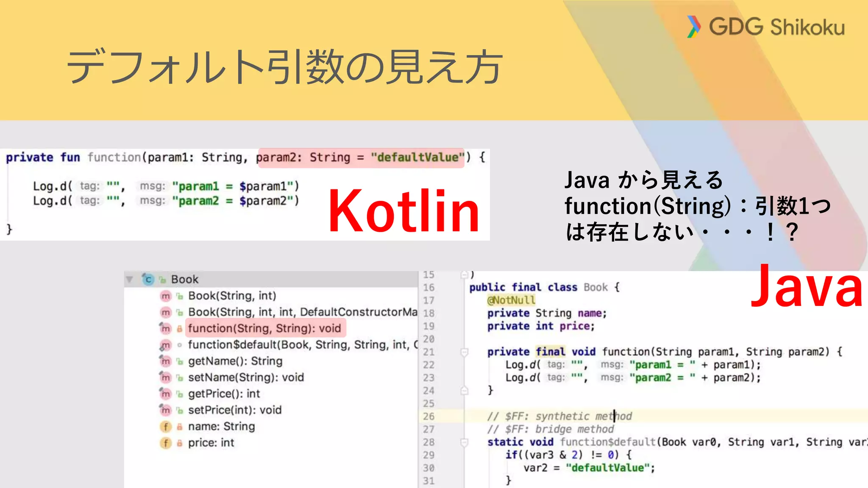Fold the function method at gutter line 21
Screen dimensions: 868x488
click(x=465, y=352)
